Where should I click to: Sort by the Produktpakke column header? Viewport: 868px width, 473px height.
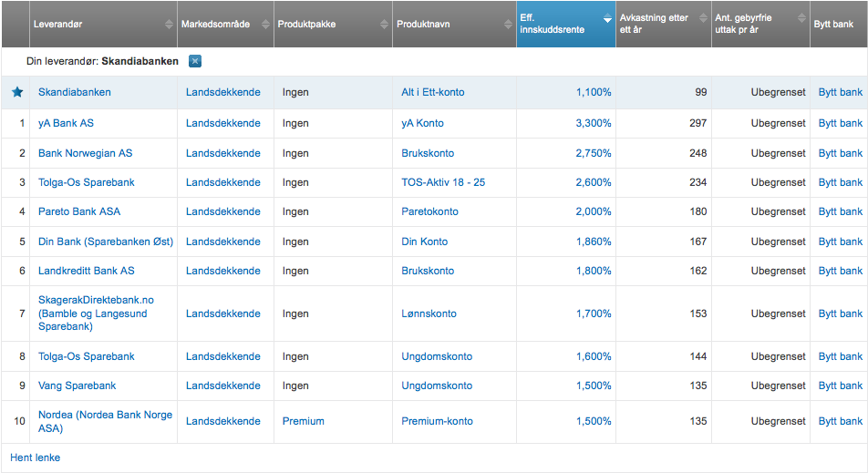click(x=334, y=25)
